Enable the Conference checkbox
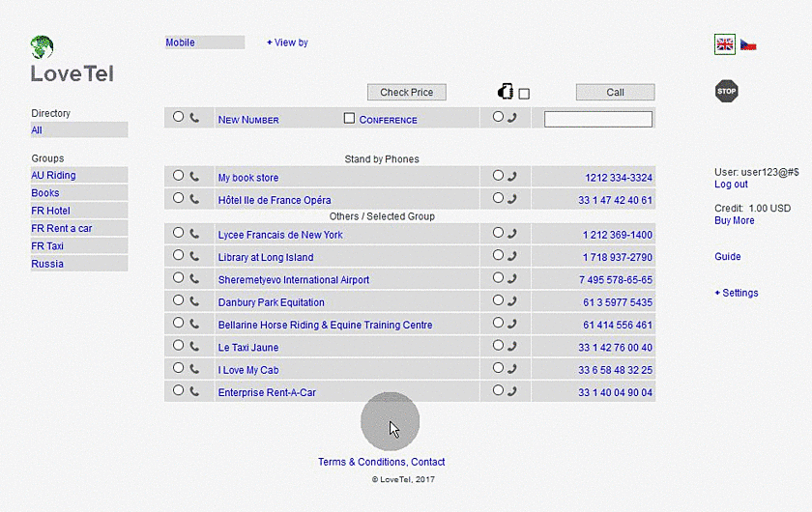This screenshot has height=512, width=812. [350, 118]
